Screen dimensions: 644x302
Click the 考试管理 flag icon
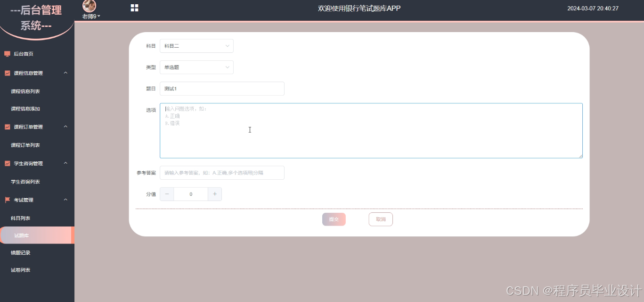7,200
